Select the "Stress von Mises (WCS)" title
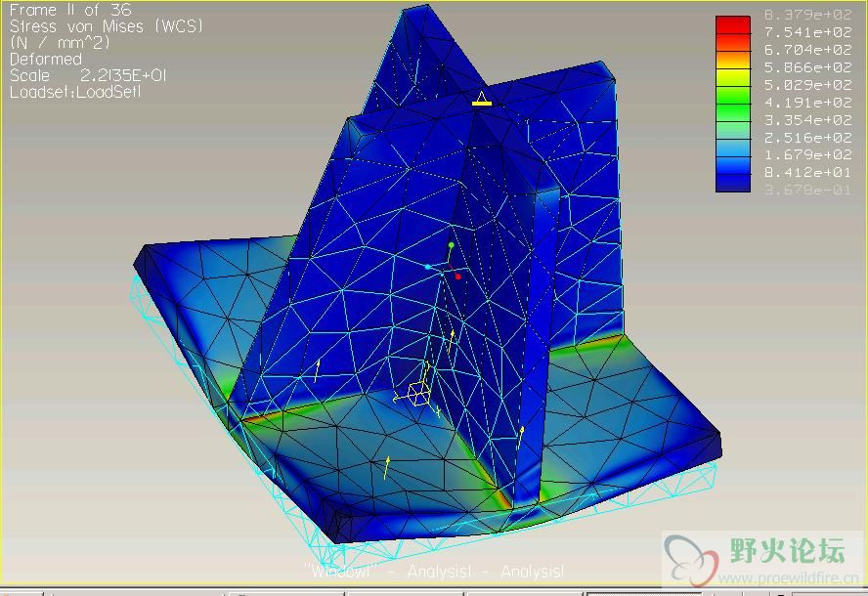The image size is (868, 596). pyautogui.click(x=107, y=26)
